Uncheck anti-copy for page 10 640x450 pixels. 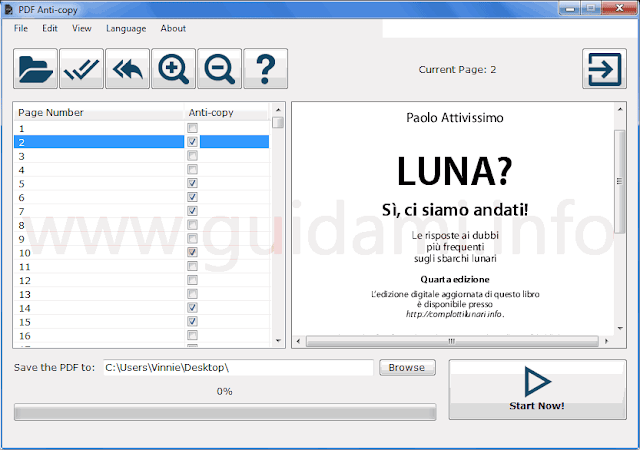click(192, 252)
